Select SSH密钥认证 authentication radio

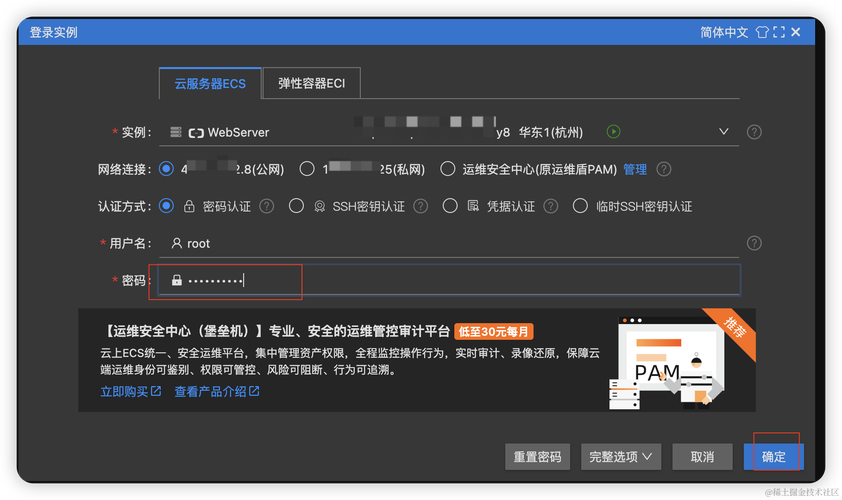point(296,206)
